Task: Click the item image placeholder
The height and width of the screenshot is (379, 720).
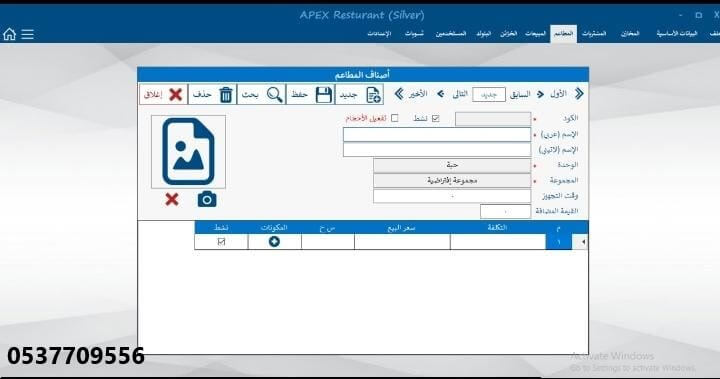Action: [x=188, y=152]
